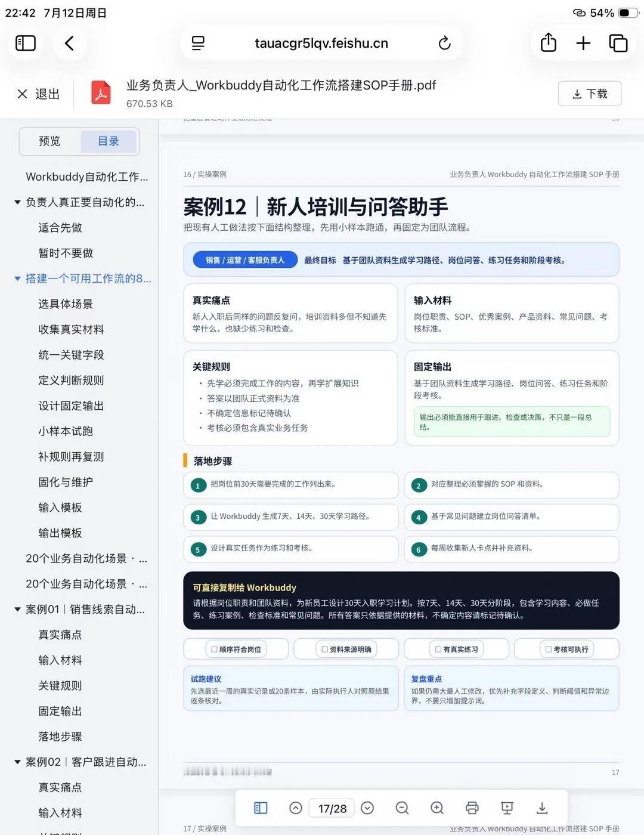
Task: Exit the file preview
Action: [39, 94]
